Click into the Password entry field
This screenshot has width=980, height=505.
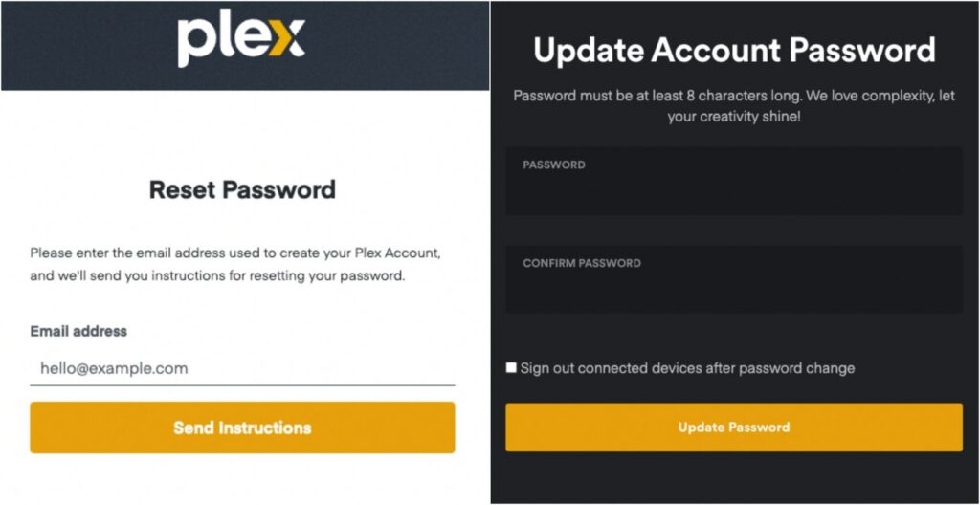(734, 189)
